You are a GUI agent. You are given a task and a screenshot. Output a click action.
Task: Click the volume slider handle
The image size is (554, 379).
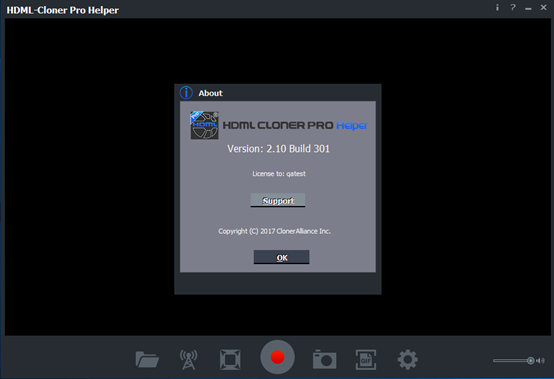(530, 361)
